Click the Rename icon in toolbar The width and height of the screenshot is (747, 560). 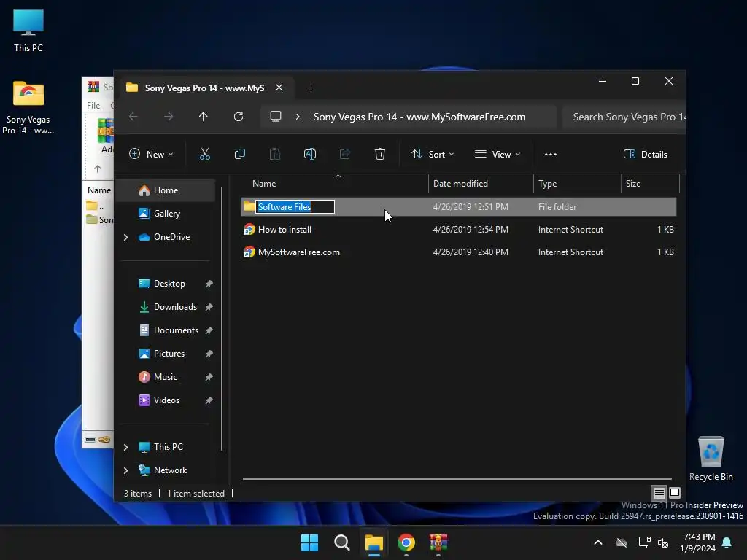309,154
